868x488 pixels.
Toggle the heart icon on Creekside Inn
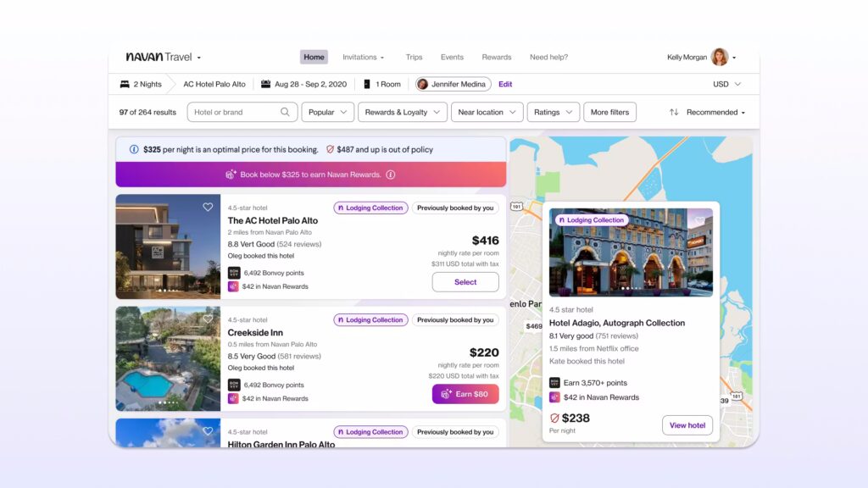click(x=208, y=319)
